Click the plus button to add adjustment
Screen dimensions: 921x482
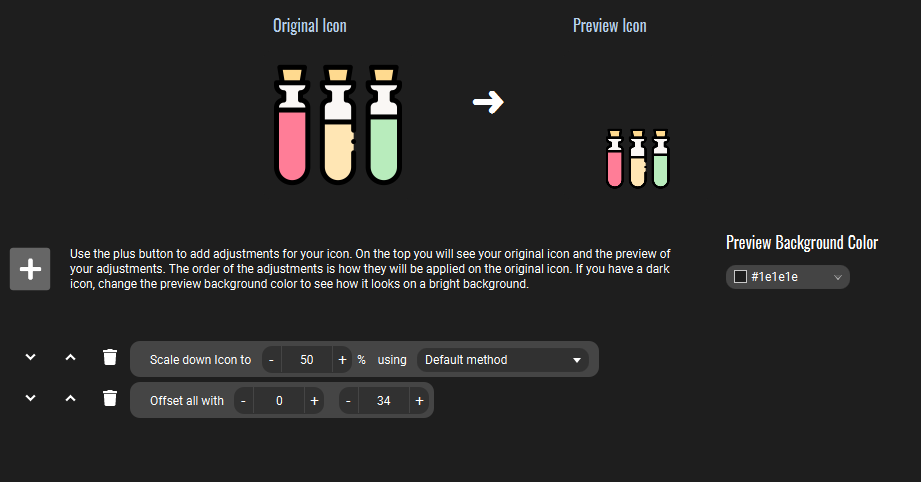click(x=30, y=269)
